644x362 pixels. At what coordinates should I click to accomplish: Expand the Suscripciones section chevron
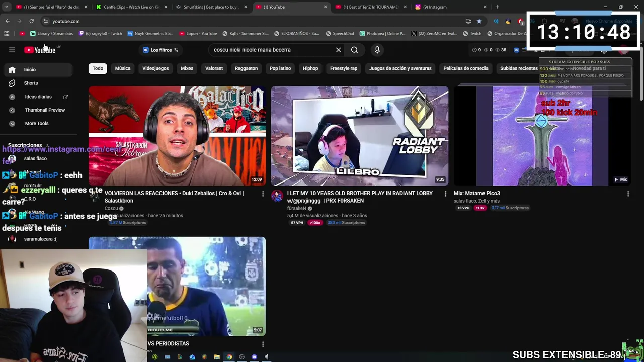click(47, 145)
